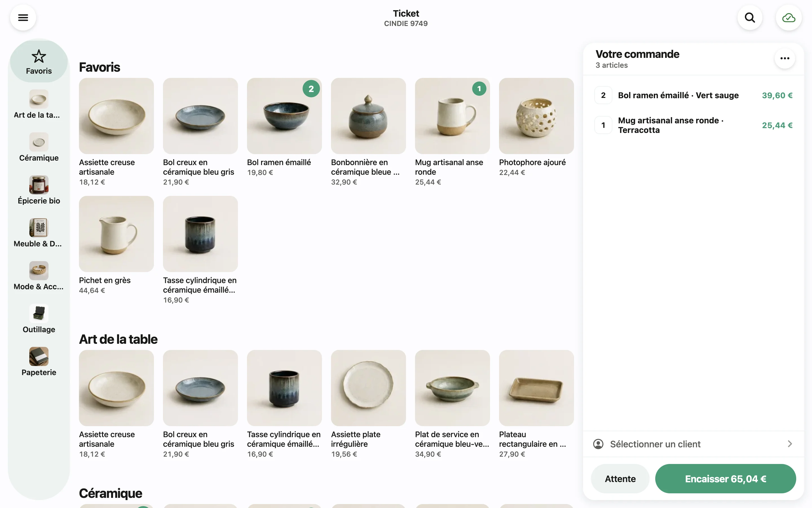
Task: Open Mode & Accessoires category
Action: click(39, 276)
